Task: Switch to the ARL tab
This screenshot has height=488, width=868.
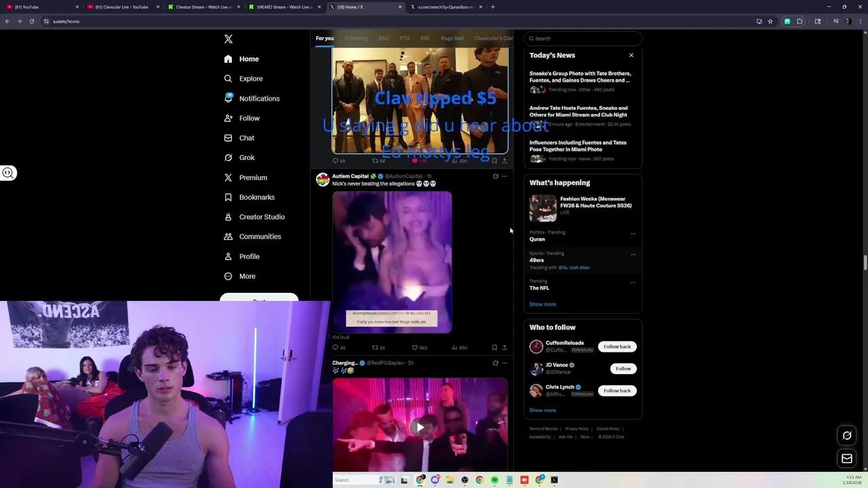Action: (x=425, y=39)
